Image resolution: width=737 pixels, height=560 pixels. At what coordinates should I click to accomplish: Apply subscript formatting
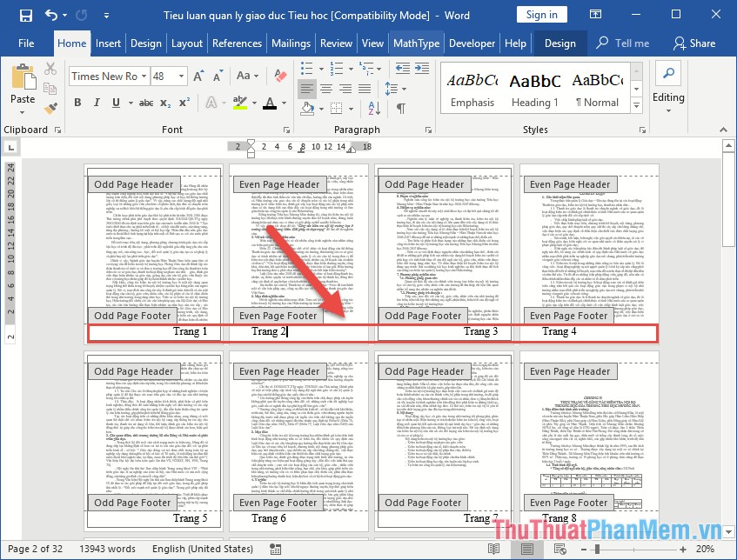point(165,102)
